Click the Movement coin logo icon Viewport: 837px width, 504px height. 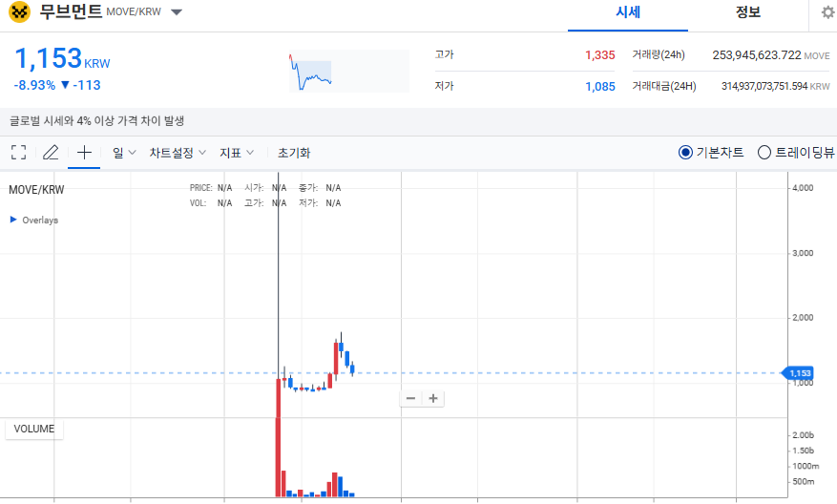tap(20, 11)
